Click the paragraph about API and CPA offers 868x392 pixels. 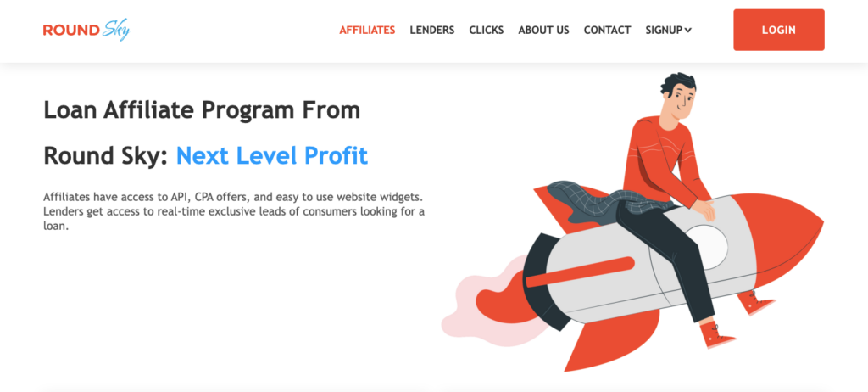234,212
